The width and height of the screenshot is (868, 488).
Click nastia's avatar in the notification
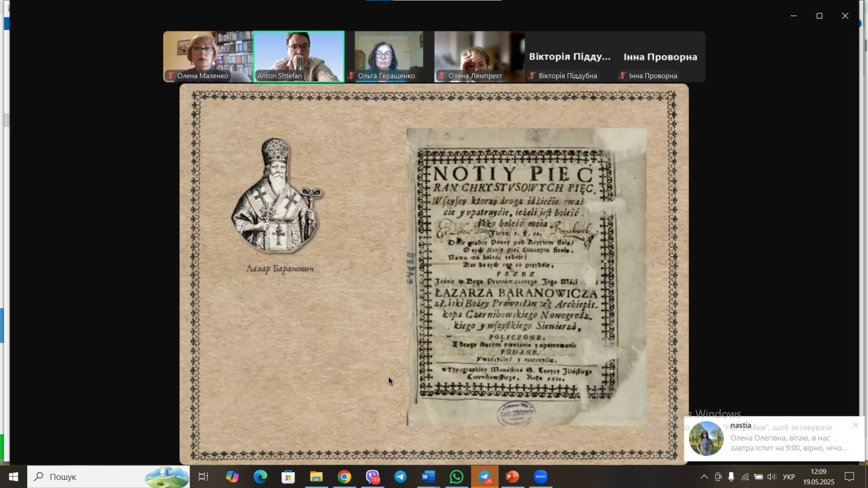(706, 439)
